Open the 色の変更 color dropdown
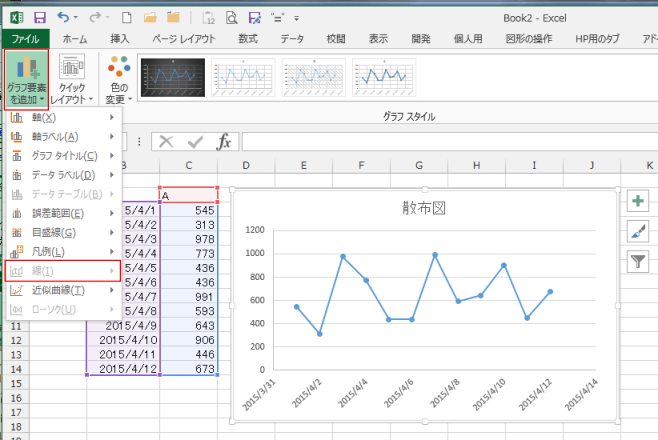The height and width of the screenshot is (440, 658). (x=118, y=79)
